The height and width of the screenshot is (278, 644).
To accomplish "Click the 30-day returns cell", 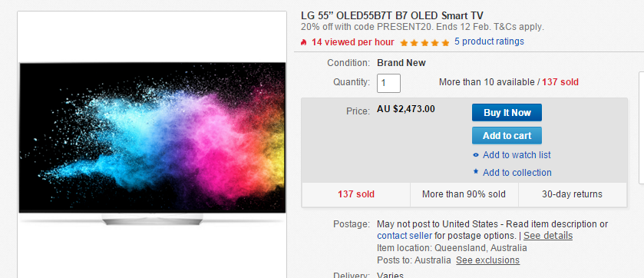I will click(573, 194).
